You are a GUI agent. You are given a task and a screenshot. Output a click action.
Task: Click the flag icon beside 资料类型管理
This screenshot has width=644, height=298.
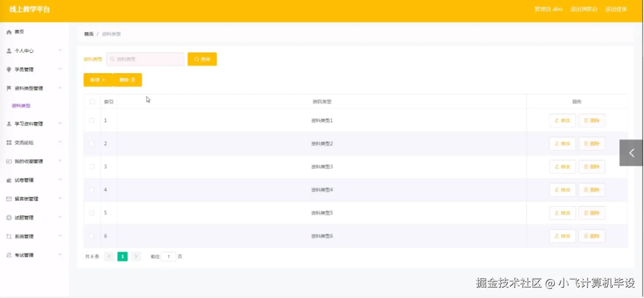coord(9,88)
